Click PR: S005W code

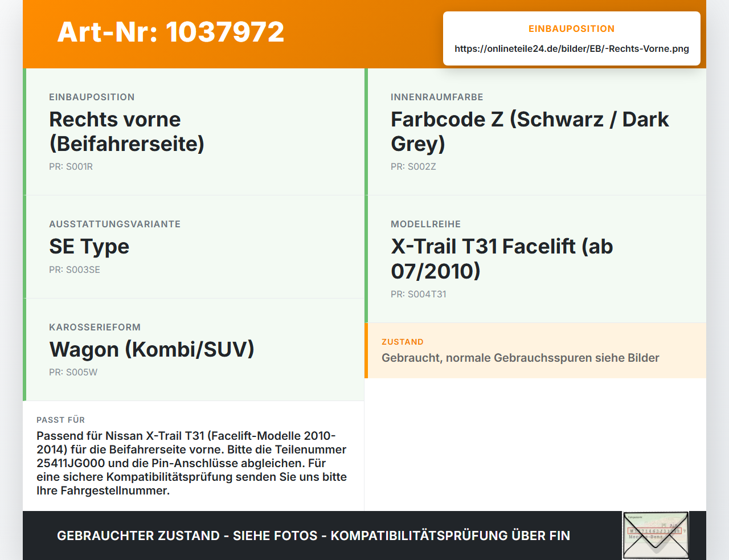[x=73, y=372]
